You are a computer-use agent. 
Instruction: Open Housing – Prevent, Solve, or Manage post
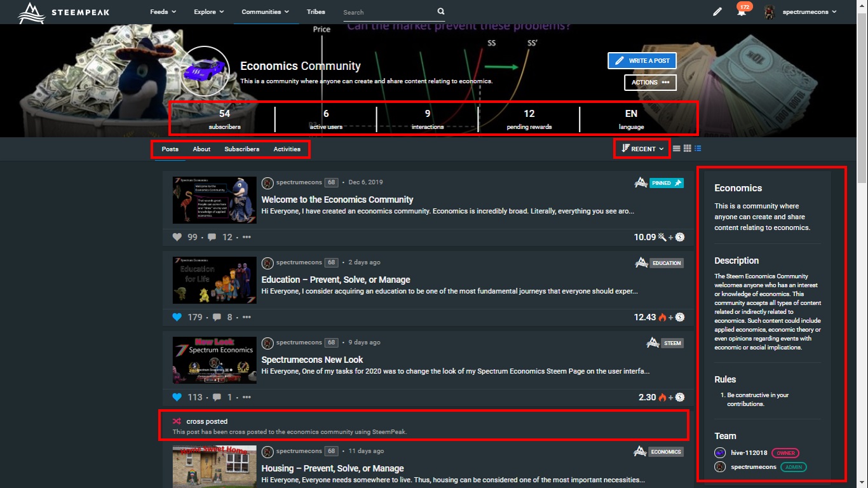[x=333, y=468]
